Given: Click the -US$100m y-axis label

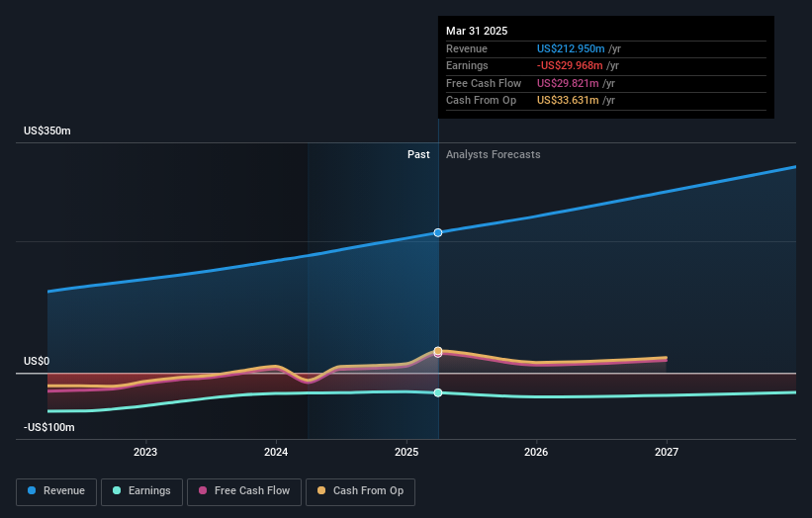Looking at the screenshot, I should (48, 427).
